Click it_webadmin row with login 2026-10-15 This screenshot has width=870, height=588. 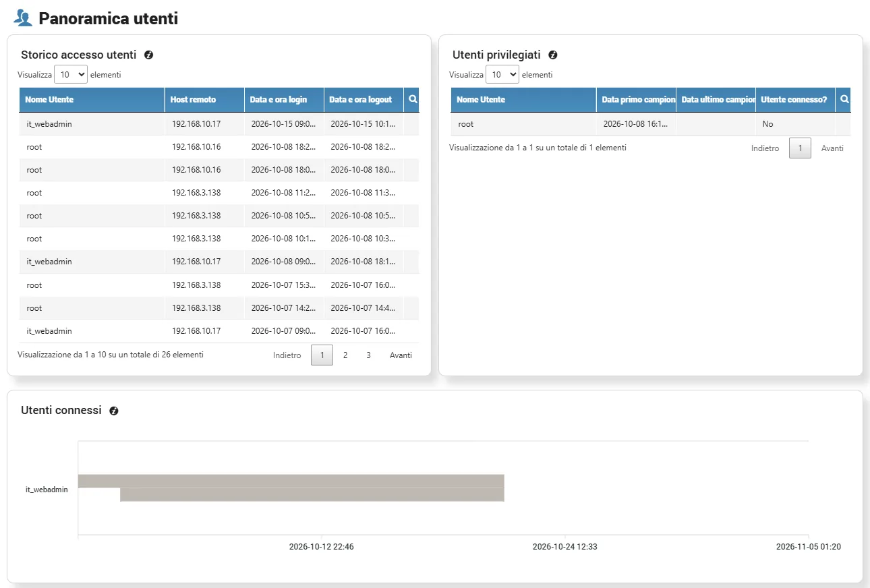click(x=219, y=124)
